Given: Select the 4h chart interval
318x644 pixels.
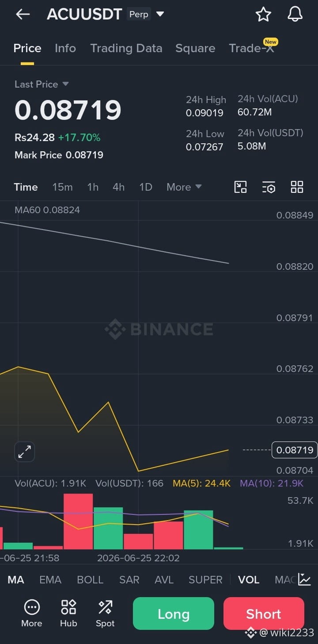Looking at the screenshot, I should (x=118, y=187).
